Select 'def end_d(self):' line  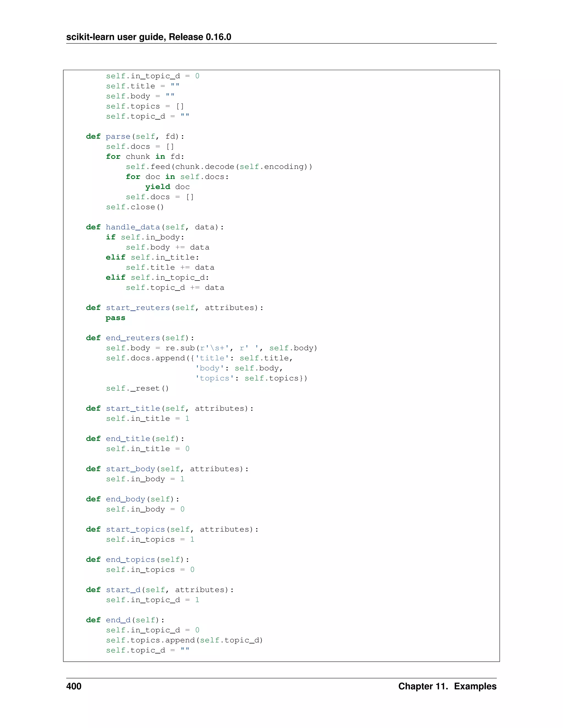(x=125, y=620)
